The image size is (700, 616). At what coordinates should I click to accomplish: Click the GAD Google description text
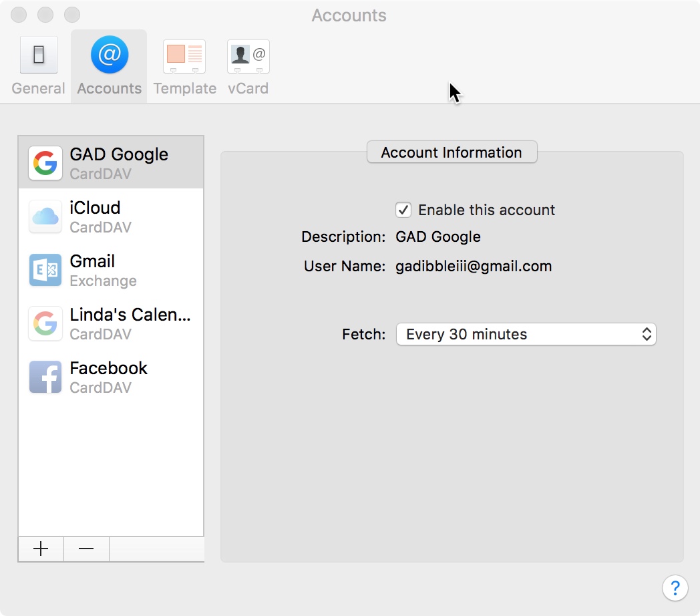click(x=438, y=237)
